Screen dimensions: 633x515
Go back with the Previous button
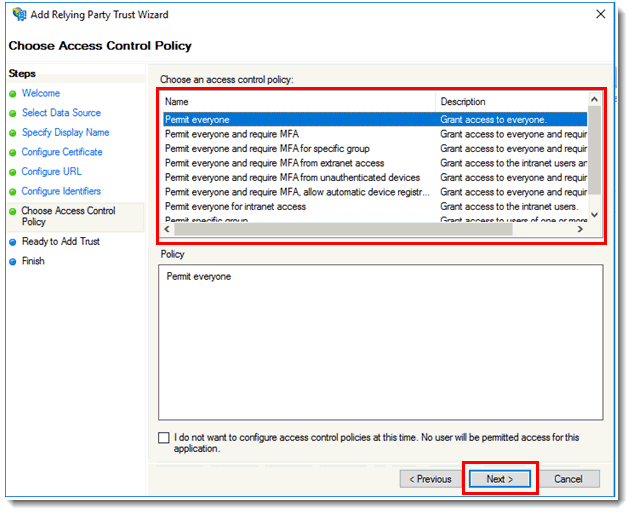430,479
